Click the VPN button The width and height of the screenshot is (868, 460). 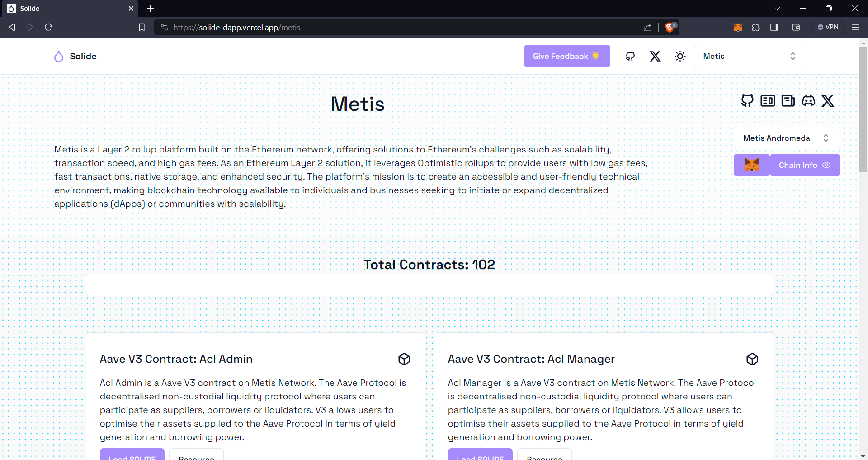coord(828,27)
